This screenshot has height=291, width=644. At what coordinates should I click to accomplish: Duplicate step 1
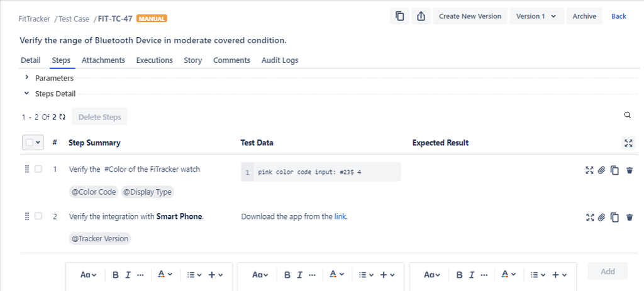[x=614, y=170]
